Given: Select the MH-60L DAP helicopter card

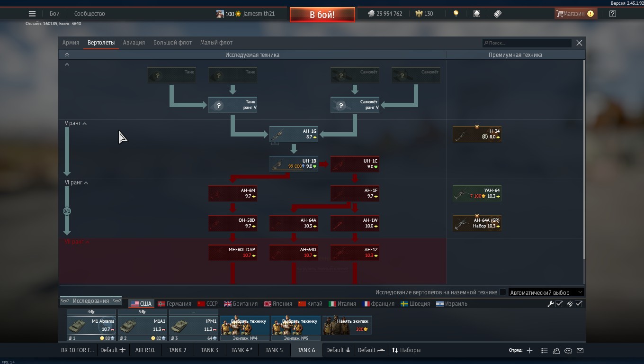Looking at the screenshot, I should point(233,253).
